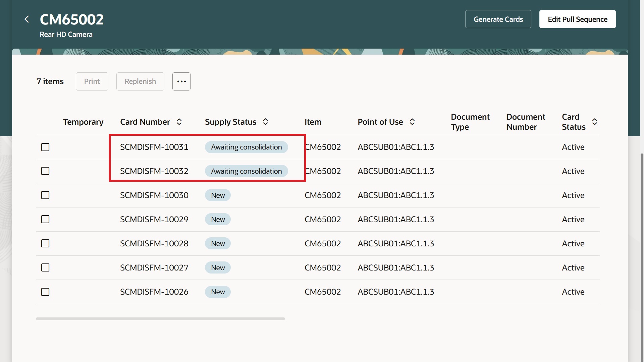Click Temporary column header
This screenshot has width=644, height=362.
83,122
